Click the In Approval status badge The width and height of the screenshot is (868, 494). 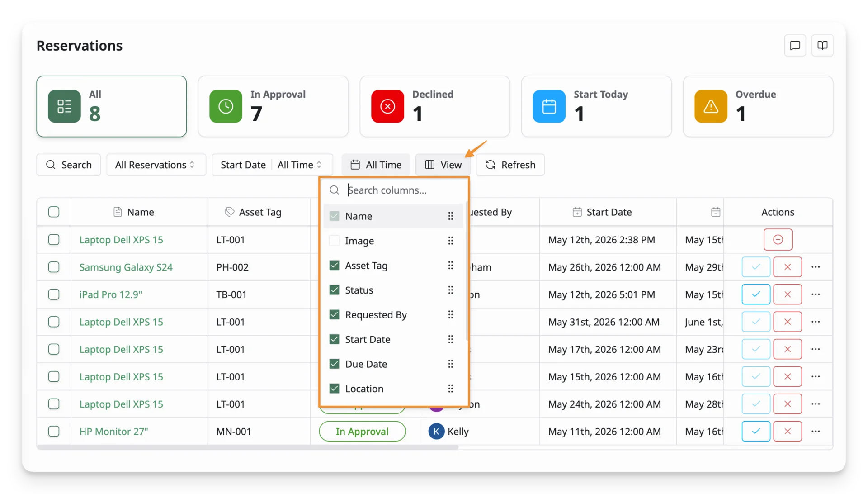tap(362, 432)
